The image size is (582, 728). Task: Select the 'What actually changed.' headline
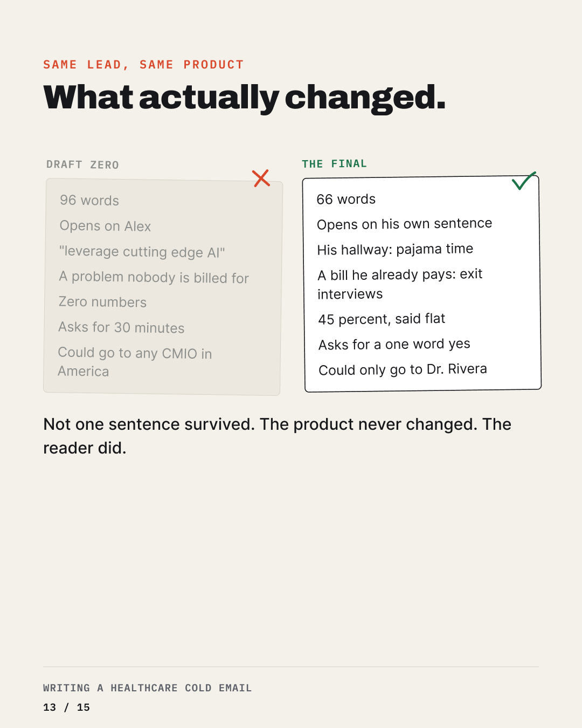pyautogui.click(x=245, y=98)
